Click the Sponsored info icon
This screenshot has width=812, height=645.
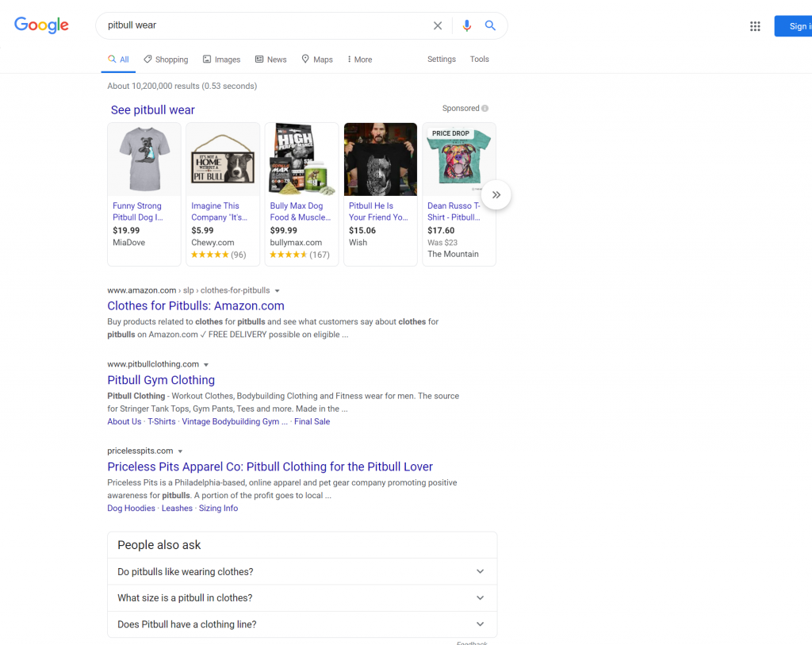click(x=485, y=108)
